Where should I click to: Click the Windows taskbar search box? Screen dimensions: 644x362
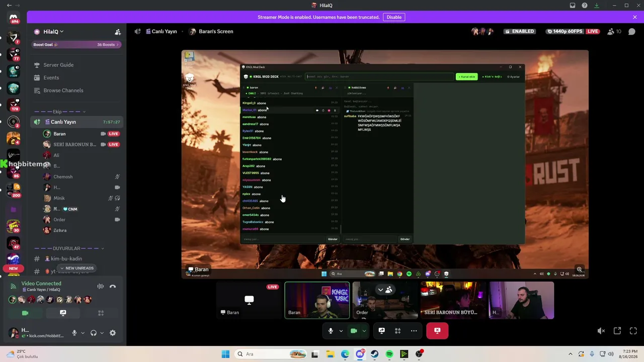point(271,354)
